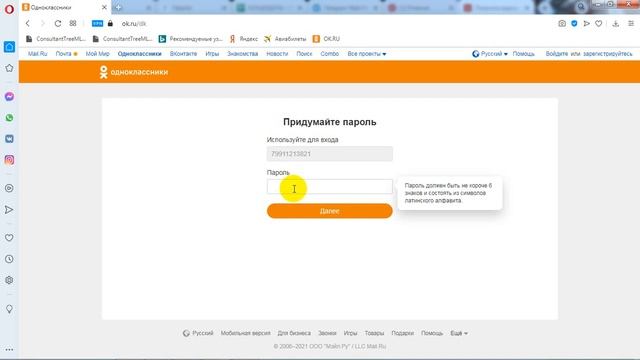The height and width of the screenshot is (360, 640).
Task: Open Новости in the top portal bar
Action: tap(277, 54)
